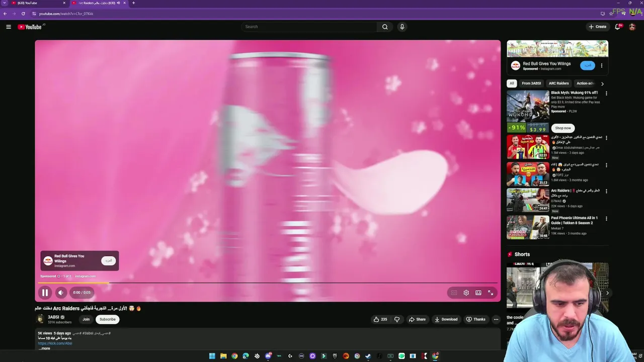Open player settings gear

[466, 293]
